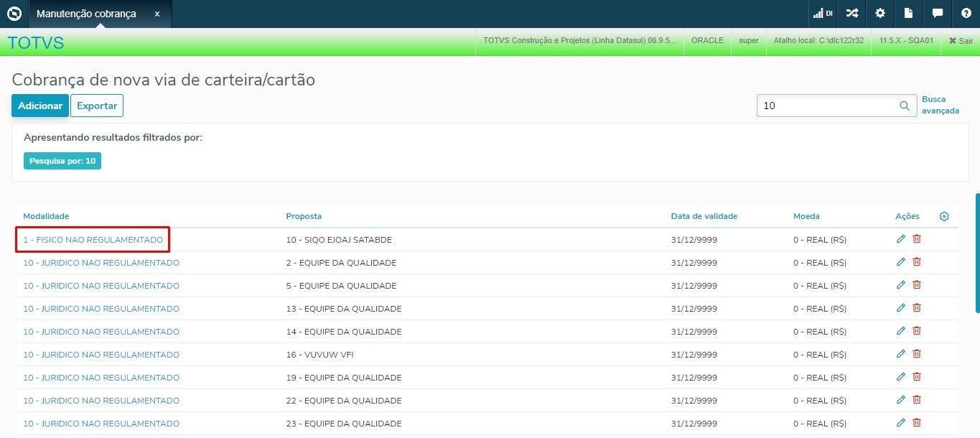This screenshot has height=438, width=980.
Task: Edit row with proposta 19 - EQUIPE DA QUALIDADE
Action: (901, 377)
